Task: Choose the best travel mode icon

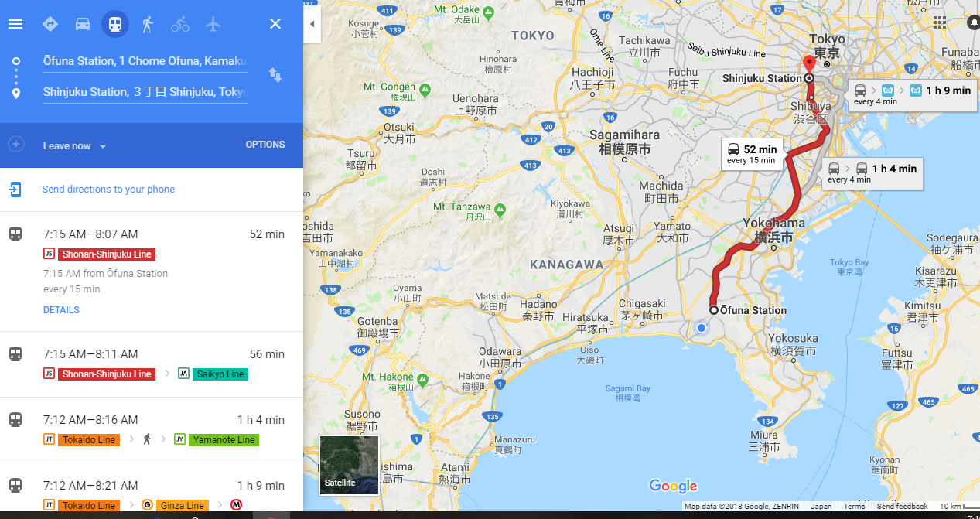Action: tap(50, 24)
